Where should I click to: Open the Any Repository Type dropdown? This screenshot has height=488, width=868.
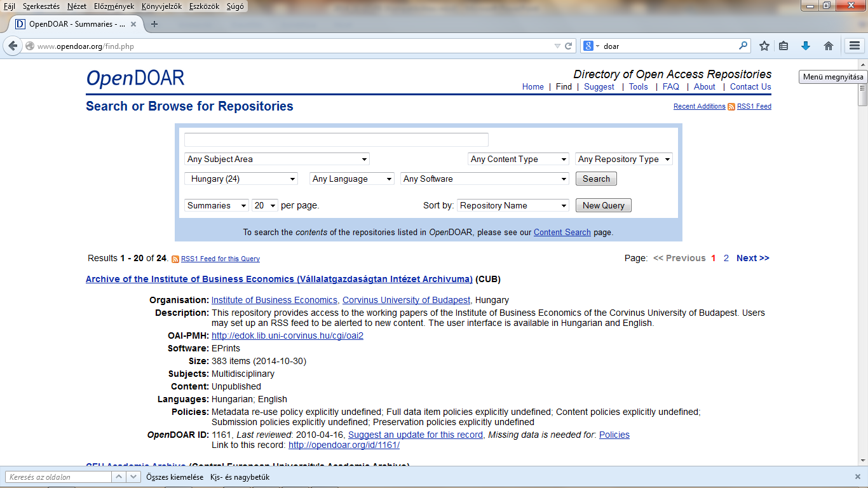tap(624, 159)
